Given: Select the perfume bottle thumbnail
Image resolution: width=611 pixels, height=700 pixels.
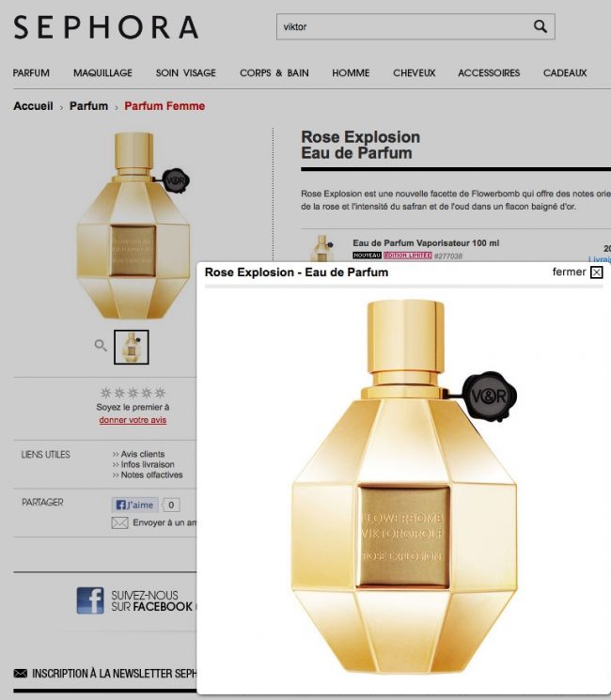Looking at the screenshot, I should (132, 347).
